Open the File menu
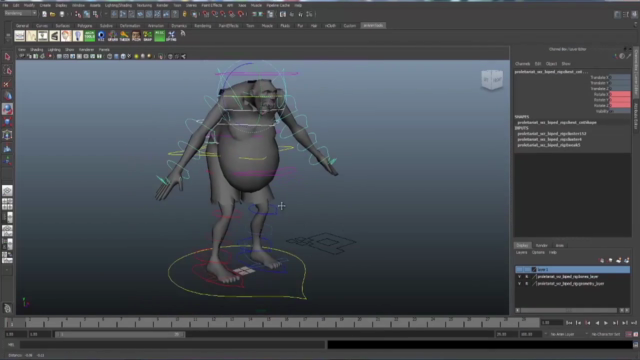The image size is (640, 360). click(5, 5)
